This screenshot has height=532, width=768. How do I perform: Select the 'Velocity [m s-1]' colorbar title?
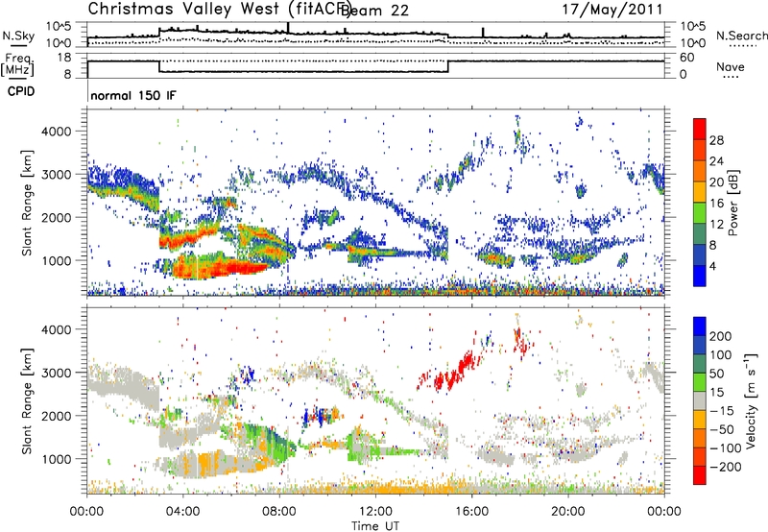(751, 400)
